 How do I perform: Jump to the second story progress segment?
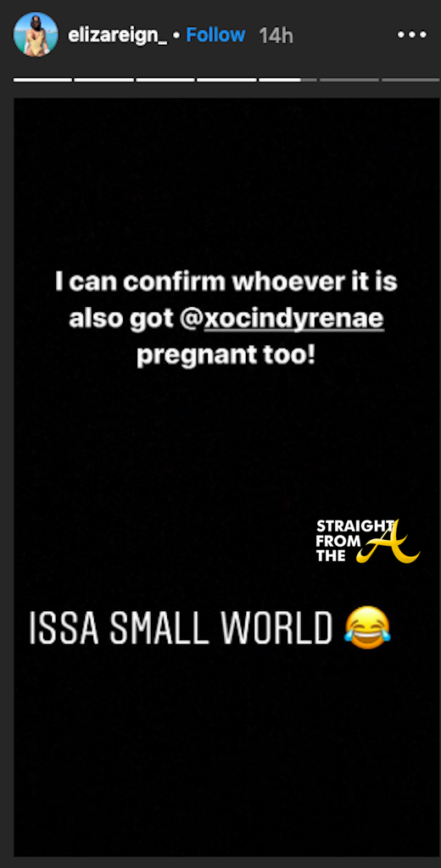tap(104, 80)
